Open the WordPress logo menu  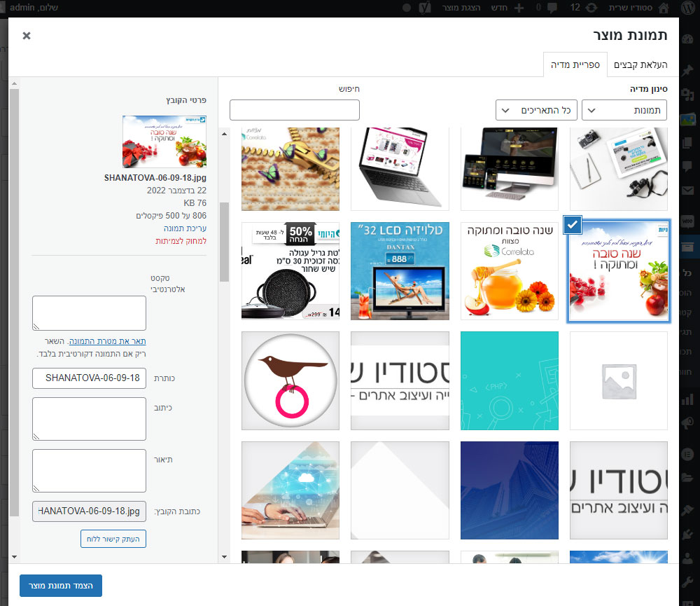tap(689, 8)
